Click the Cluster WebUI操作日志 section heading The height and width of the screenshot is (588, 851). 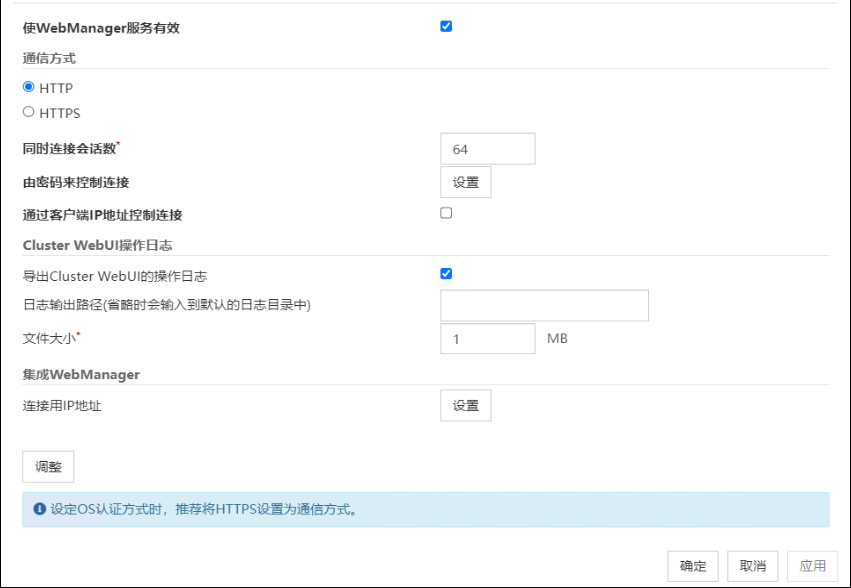point(92,245)
